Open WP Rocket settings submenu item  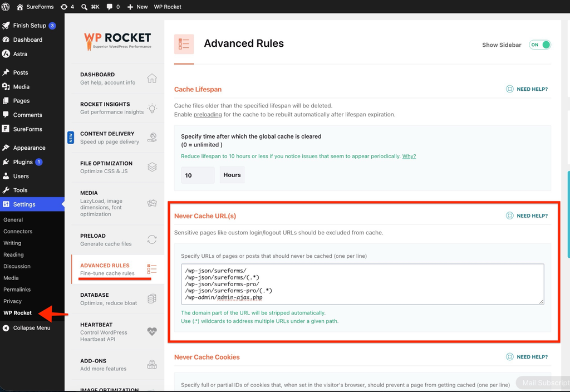(x=17, y=313)
